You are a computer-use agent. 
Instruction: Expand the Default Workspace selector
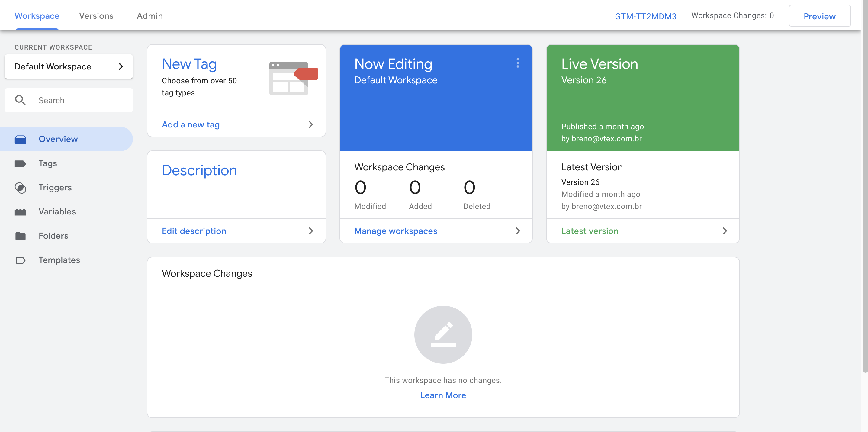coord(69,66)
